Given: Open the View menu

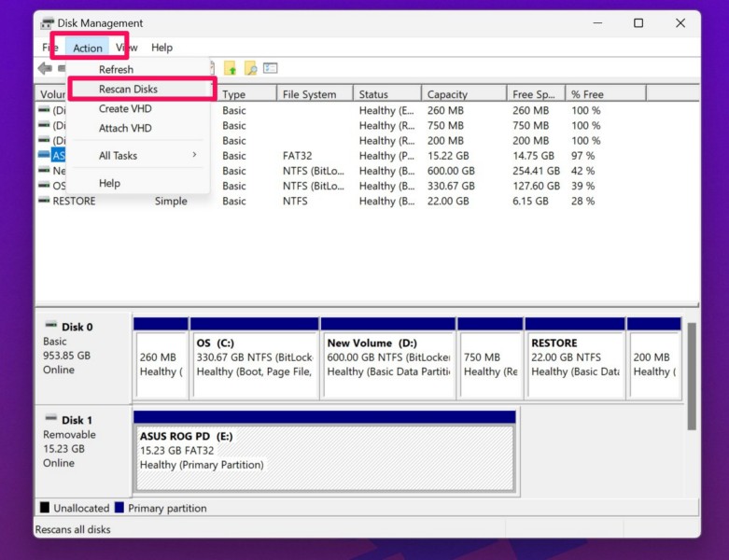Looking at the screenshot, I should coord(127,48).
